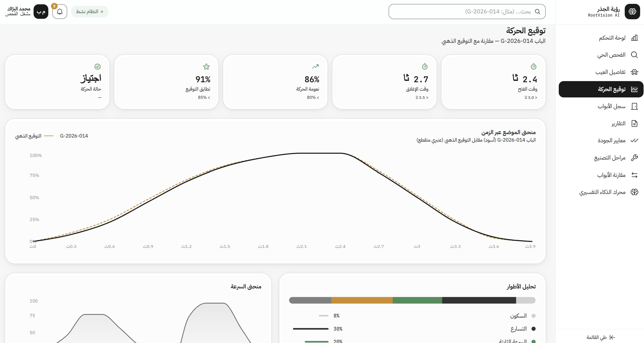Click the page heading توقيع الحركة
644x343 pixels.
coord(526,31)
